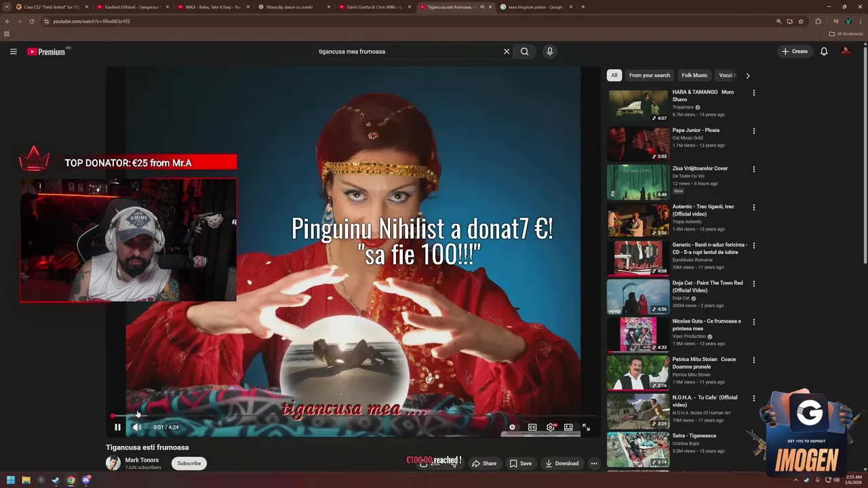868x488 pixels.
Task: Open more actions for Nicolae Guta video
Action: click(x=753, y=322)
